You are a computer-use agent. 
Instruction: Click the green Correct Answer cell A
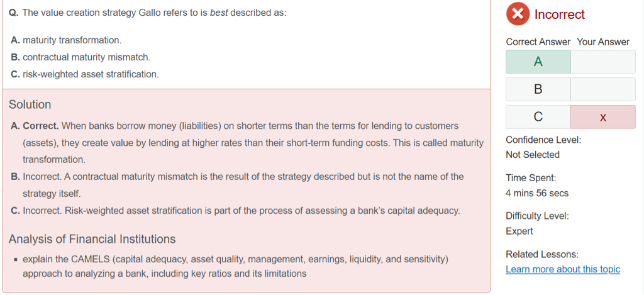[x=538, y=62]
